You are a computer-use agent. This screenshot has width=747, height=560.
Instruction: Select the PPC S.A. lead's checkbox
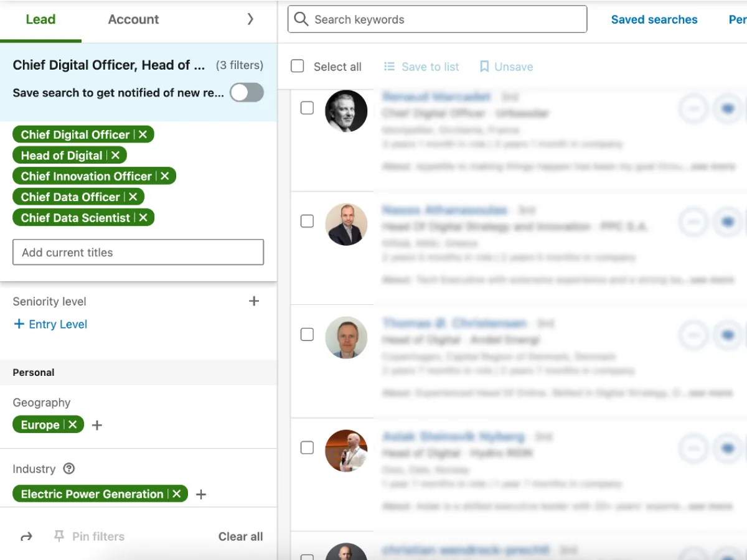pyautogui.click(x=307, y=222)
